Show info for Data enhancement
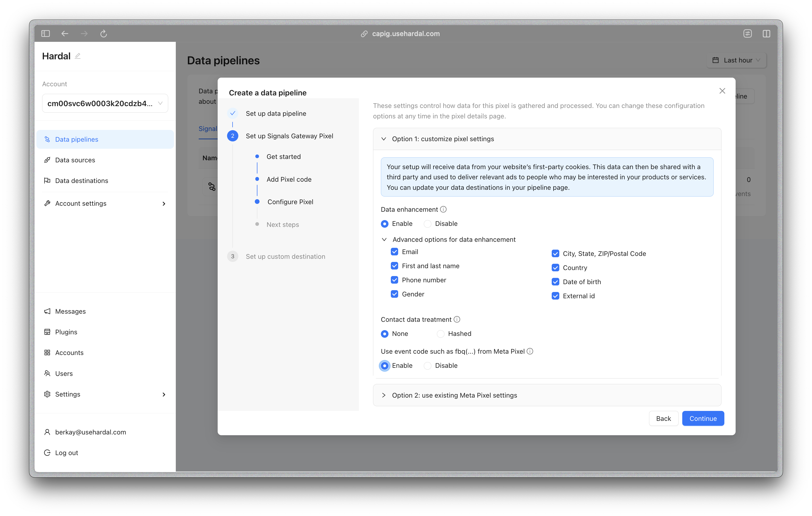This screenshot has width=812, height=516. [443, 209]
